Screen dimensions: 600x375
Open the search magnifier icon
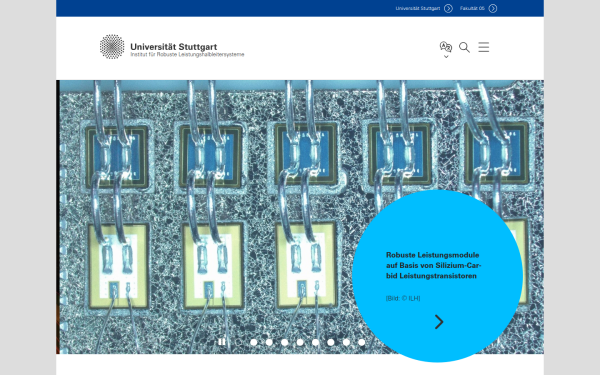point(464,47)
